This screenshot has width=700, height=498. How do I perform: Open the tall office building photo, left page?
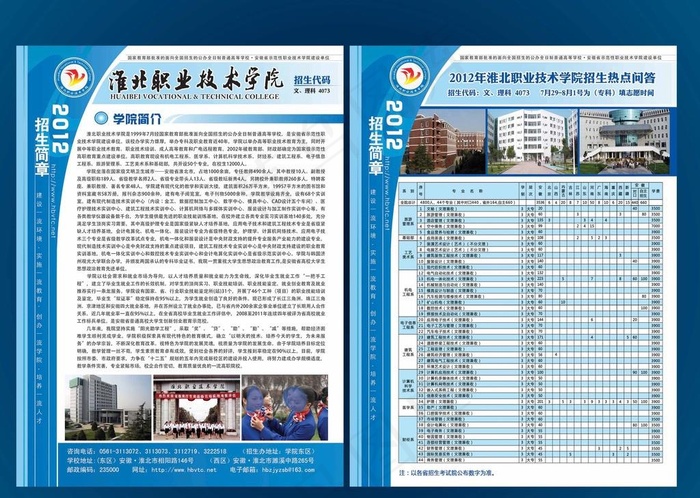point(108,407)
